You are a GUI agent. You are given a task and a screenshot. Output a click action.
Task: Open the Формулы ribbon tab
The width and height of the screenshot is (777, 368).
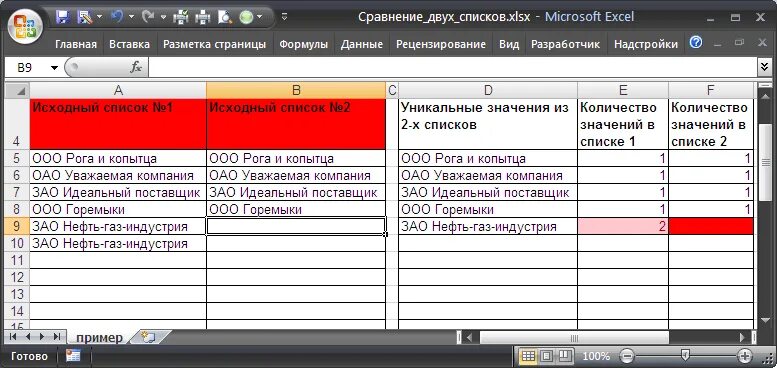click(303, 44)
